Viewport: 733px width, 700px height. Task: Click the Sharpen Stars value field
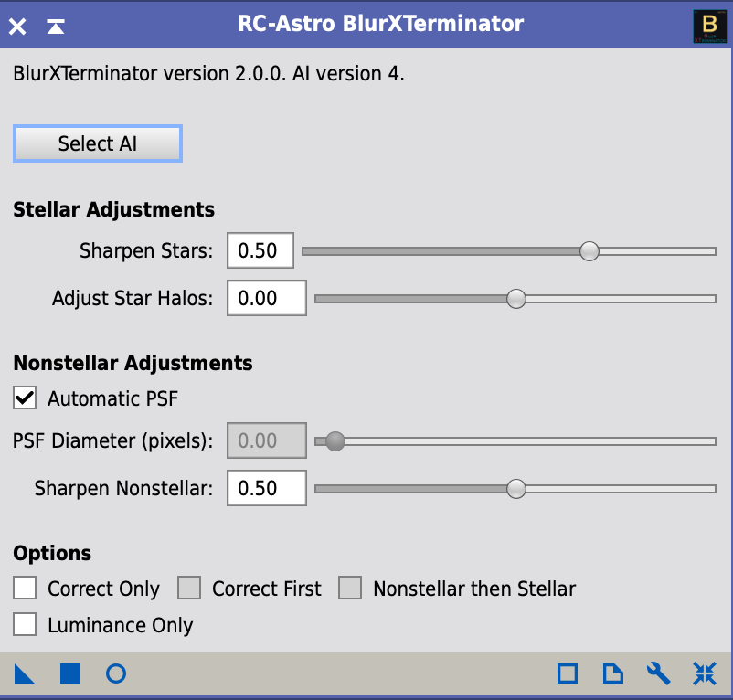[x=260, y=250]
